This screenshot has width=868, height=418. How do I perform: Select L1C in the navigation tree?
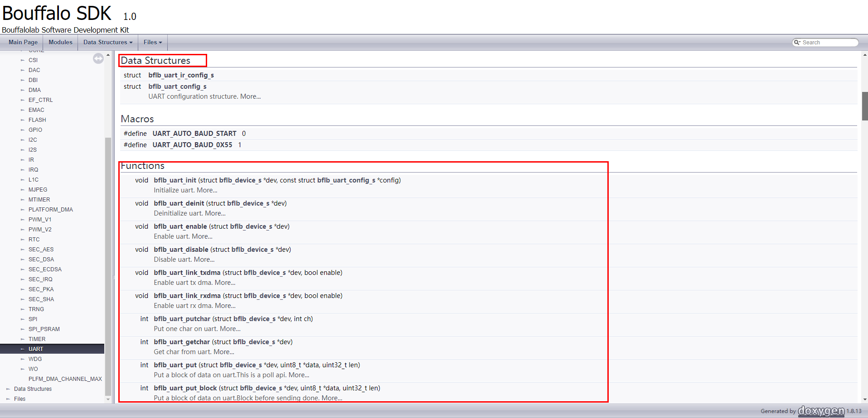point(34,180)
